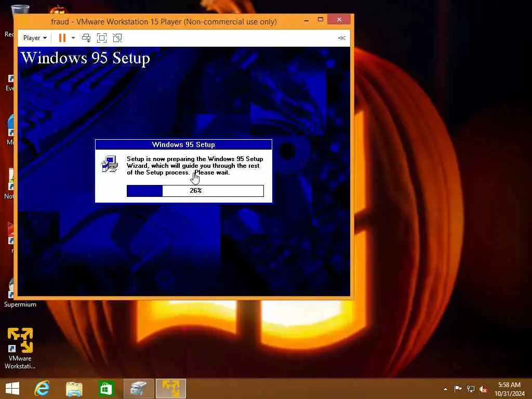The image size is (532, 399).
Task: Close the VMware Player window
Action: click(339, 20)
